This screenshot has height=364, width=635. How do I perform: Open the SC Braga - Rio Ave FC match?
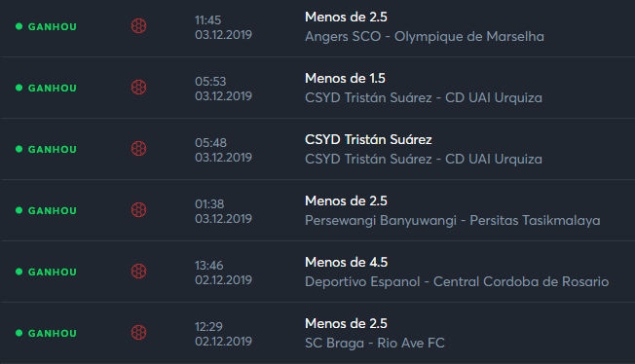(x=375, y=343)
